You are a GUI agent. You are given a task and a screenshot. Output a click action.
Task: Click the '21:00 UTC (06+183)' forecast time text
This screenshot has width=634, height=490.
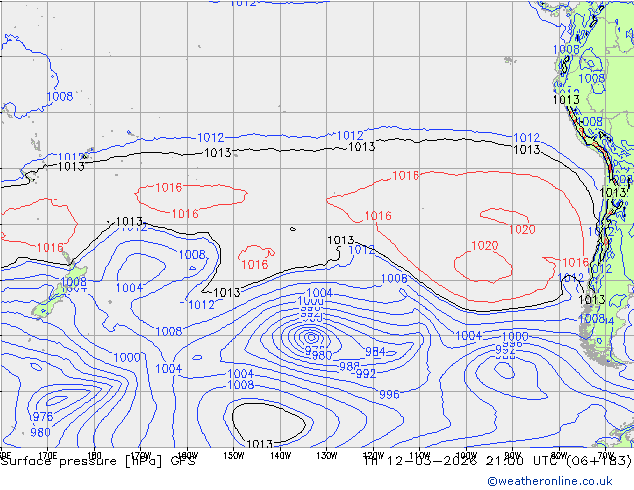click(x=558, y=460)
